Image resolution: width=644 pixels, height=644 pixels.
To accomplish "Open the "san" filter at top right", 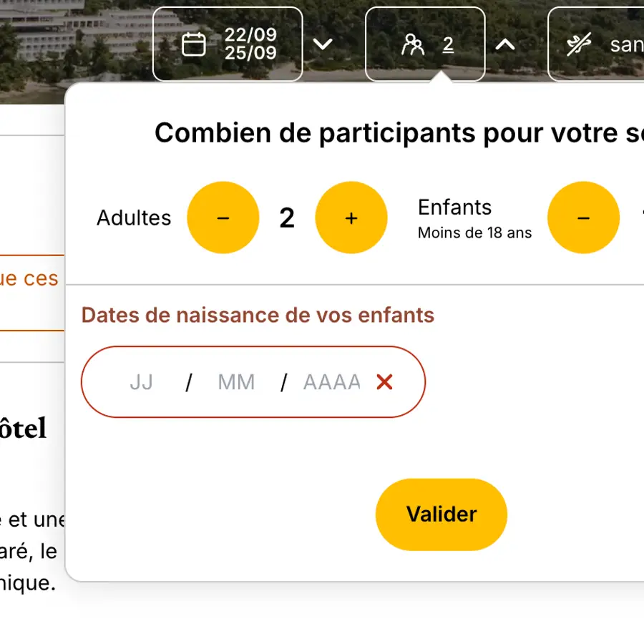I will coord(625,45).
